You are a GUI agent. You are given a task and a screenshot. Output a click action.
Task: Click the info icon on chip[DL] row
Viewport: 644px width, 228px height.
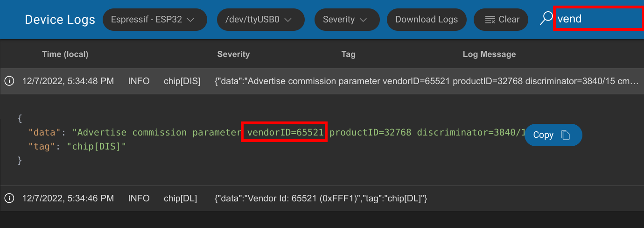pos(9,199)
